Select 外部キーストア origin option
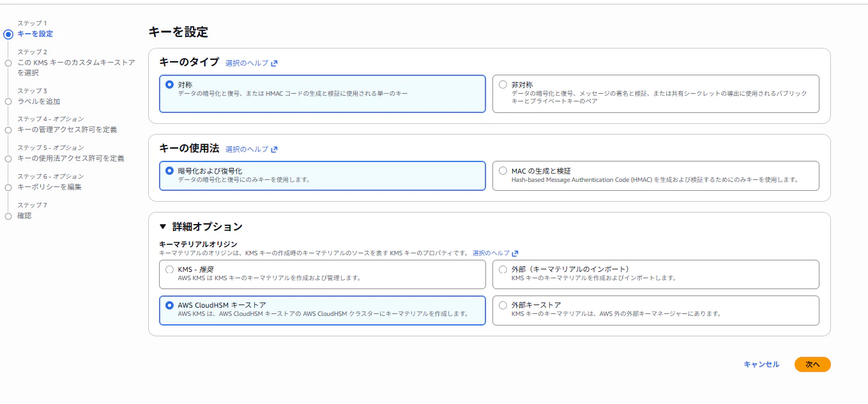Viewport: 868px width, 404px height. [x=503, y=305]
